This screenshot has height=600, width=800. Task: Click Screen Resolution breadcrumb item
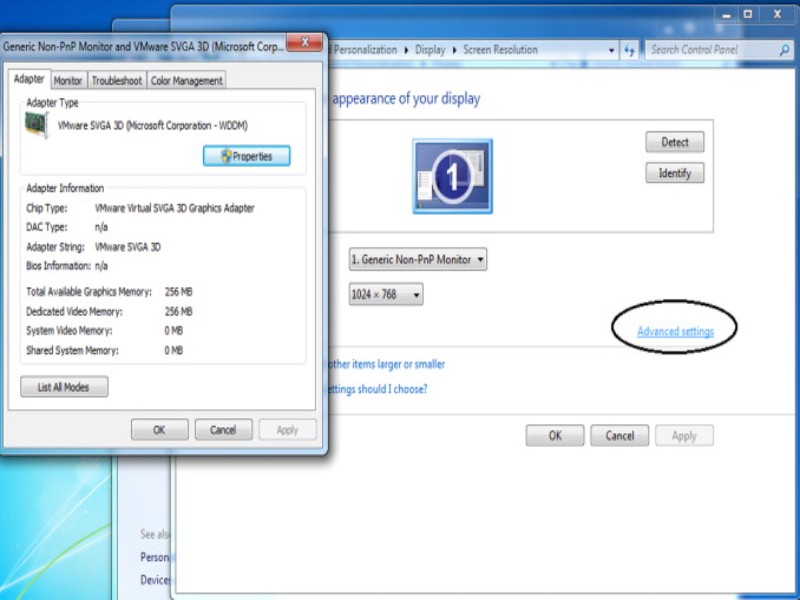(500, 49)
